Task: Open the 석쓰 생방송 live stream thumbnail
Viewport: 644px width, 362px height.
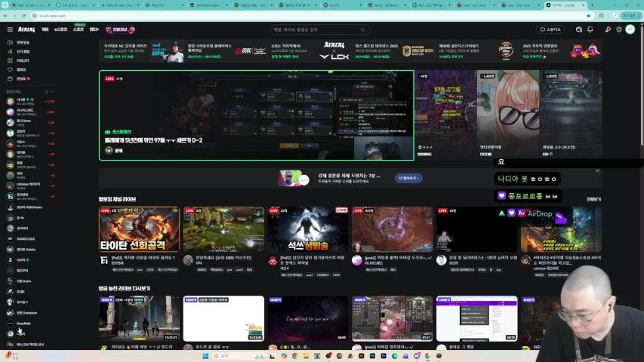Action: tap(308, 229)
